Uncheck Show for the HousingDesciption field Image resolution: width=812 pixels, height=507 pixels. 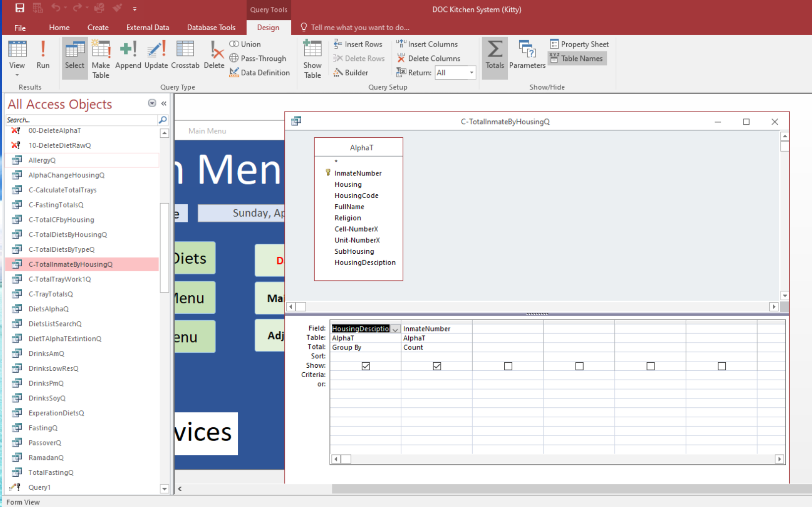pyautogui.click(x=365, y=366)
